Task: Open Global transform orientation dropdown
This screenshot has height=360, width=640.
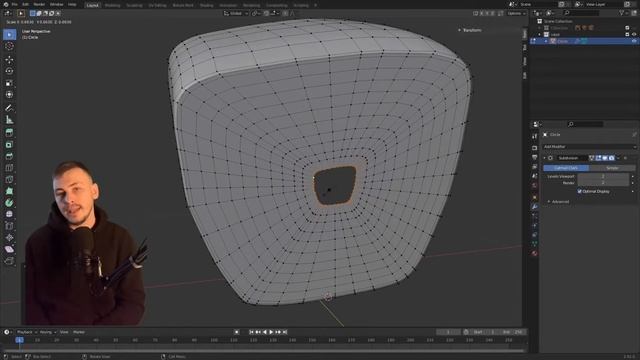Action: coord(236,13)
